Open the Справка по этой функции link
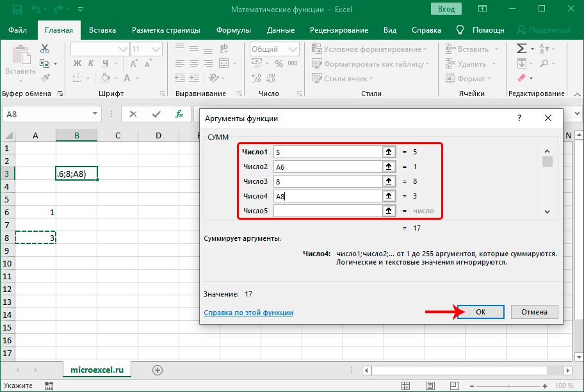The height and width of the screenshot is (392, 584). point(248,313)
